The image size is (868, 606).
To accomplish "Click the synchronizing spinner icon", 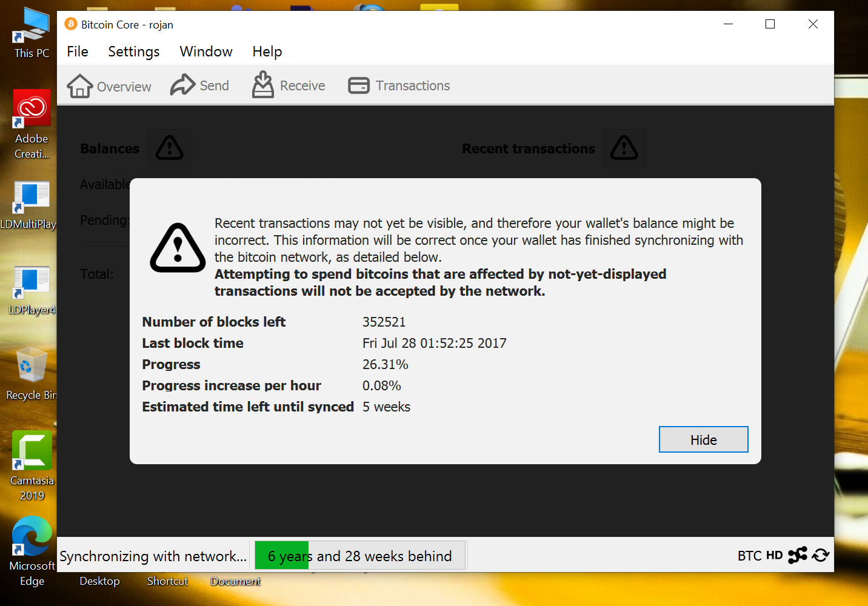I will (x=821, y=555).
